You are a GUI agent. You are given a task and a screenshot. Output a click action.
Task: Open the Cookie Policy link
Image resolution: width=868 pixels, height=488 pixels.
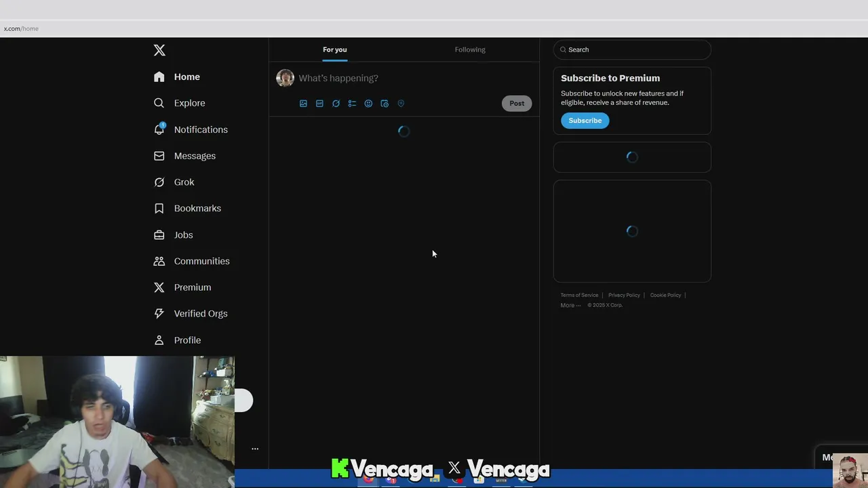665,296
